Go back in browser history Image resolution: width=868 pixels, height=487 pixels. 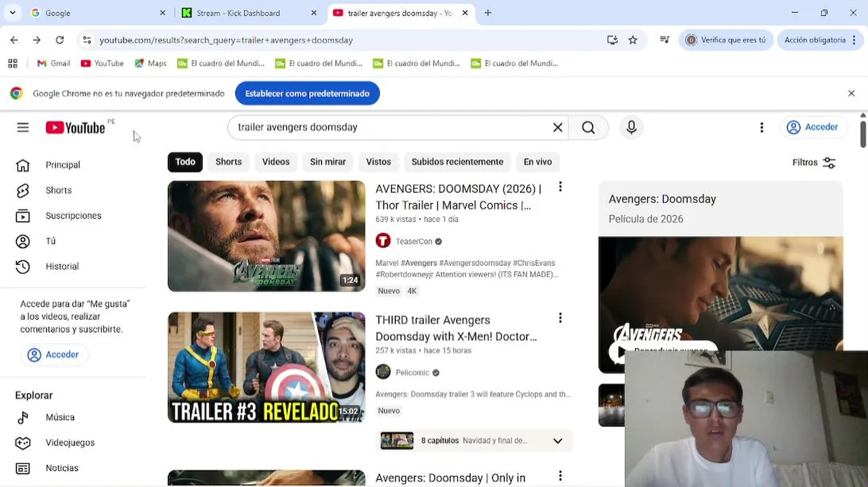[x=14, y=40]
